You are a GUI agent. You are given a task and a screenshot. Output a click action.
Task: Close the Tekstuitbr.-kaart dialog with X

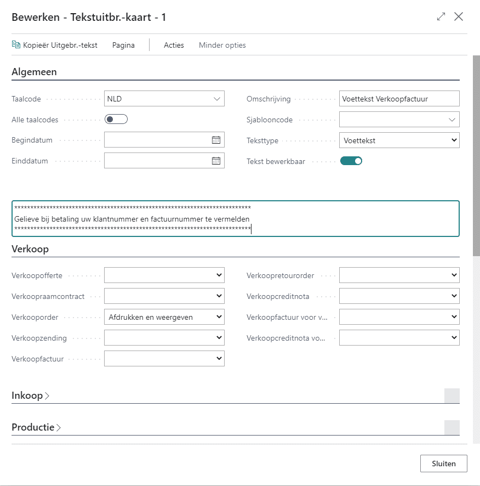pos(459,17)
